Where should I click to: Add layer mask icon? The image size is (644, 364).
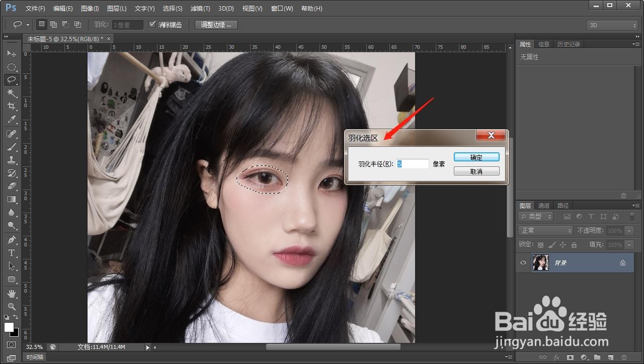coord(570,357)
